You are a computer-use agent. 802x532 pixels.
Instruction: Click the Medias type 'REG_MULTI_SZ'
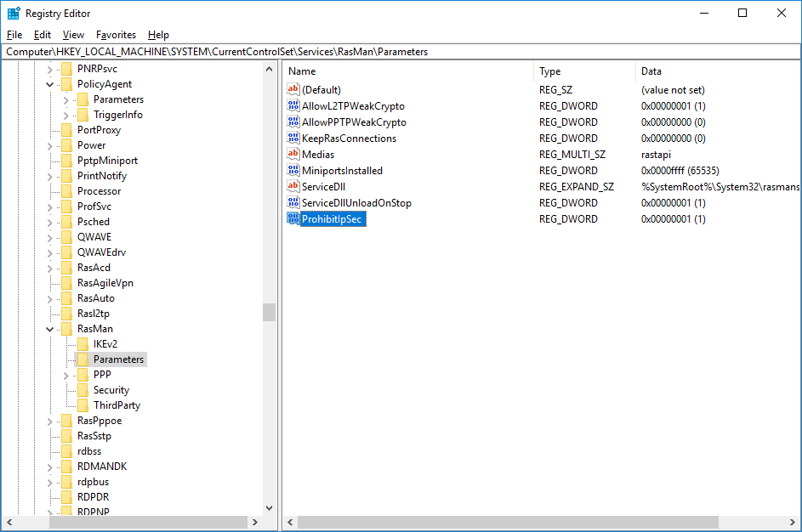pos(572,155)
